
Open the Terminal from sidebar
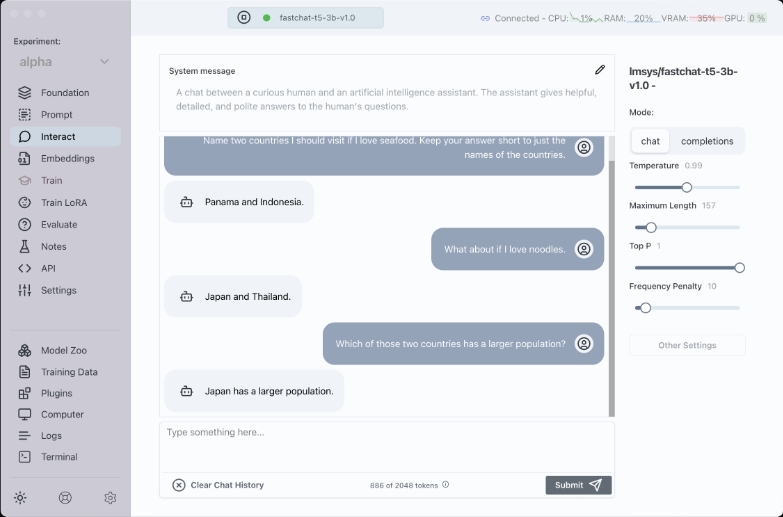coord(59,457)
